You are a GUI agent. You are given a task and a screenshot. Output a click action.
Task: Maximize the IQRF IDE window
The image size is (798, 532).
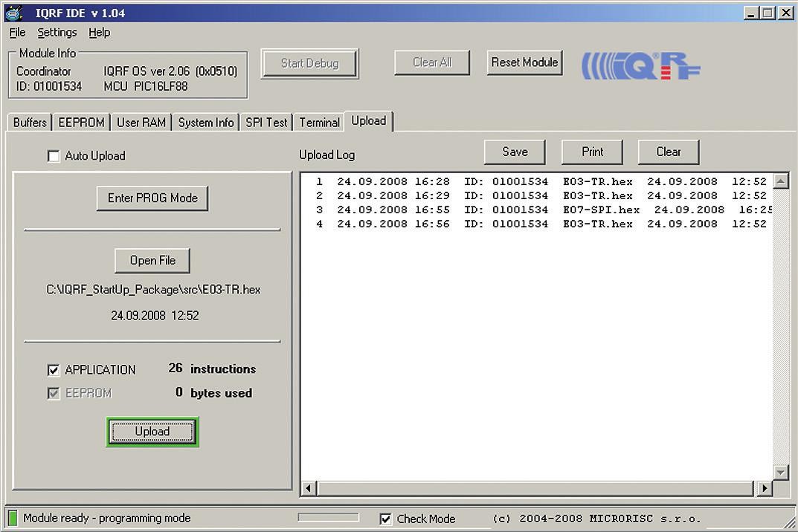tap(767, 13)
